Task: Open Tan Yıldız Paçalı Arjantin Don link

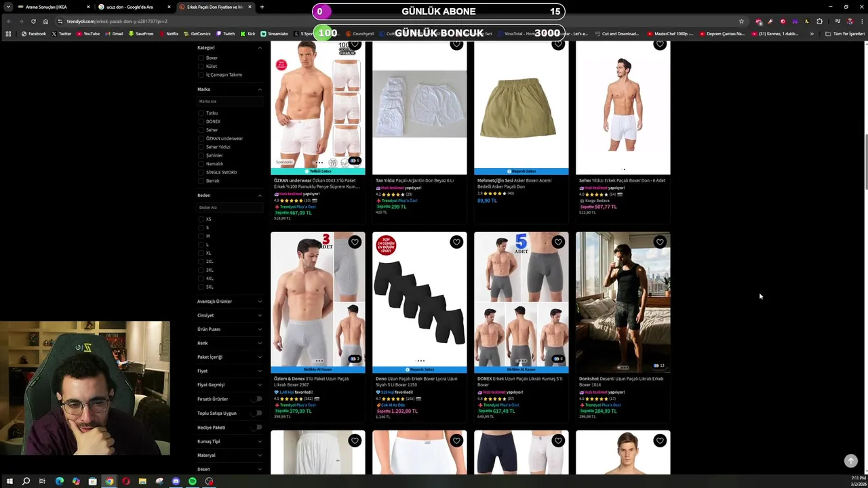Action: [x=414, y=180]
